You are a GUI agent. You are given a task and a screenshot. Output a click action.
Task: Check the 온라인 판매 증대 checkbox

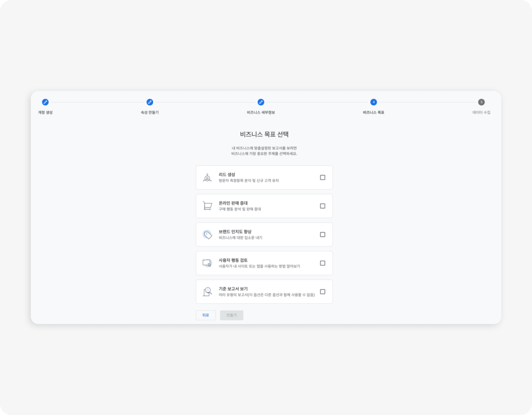pos(323,206)
